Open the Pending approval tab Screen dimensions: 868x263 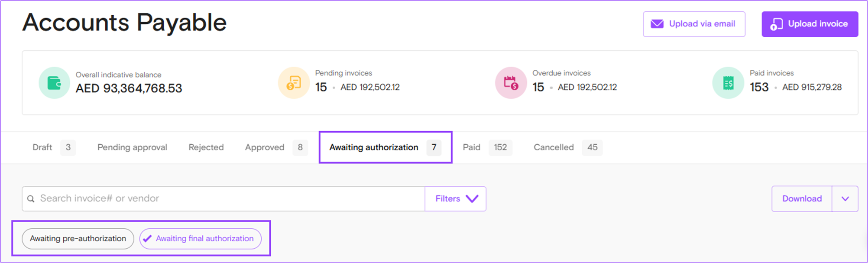coord(132,147)
